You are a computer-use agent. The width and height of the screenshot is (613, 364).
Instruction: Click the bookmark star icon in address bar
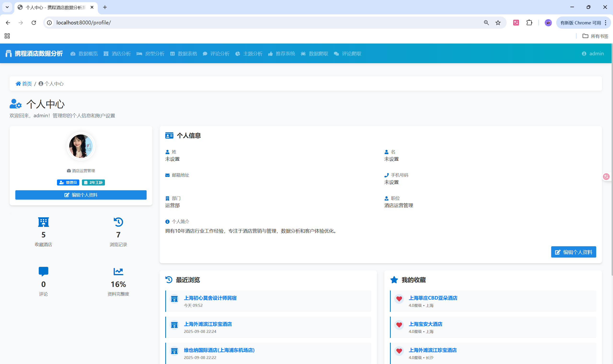point(498,23)
